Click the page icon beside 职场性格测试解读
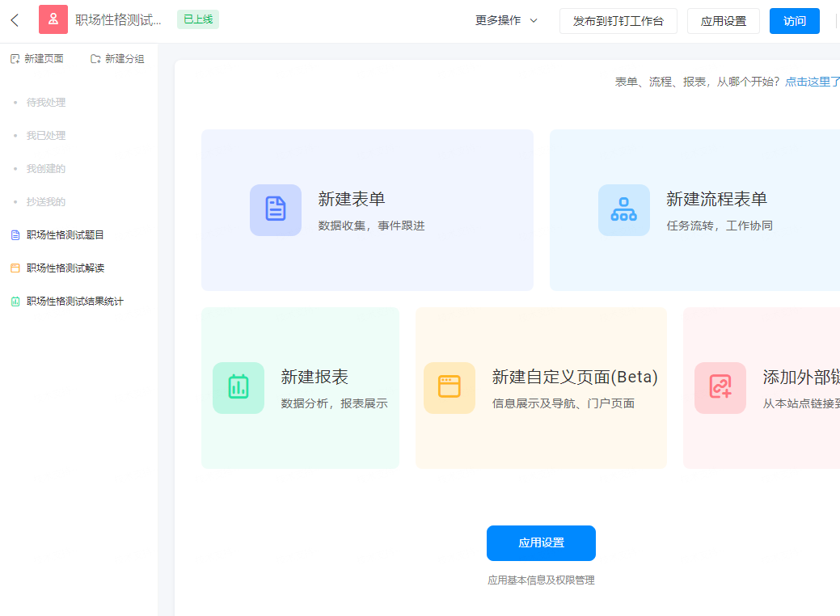This screenshot has width=840, height=616. pos(15,268)
